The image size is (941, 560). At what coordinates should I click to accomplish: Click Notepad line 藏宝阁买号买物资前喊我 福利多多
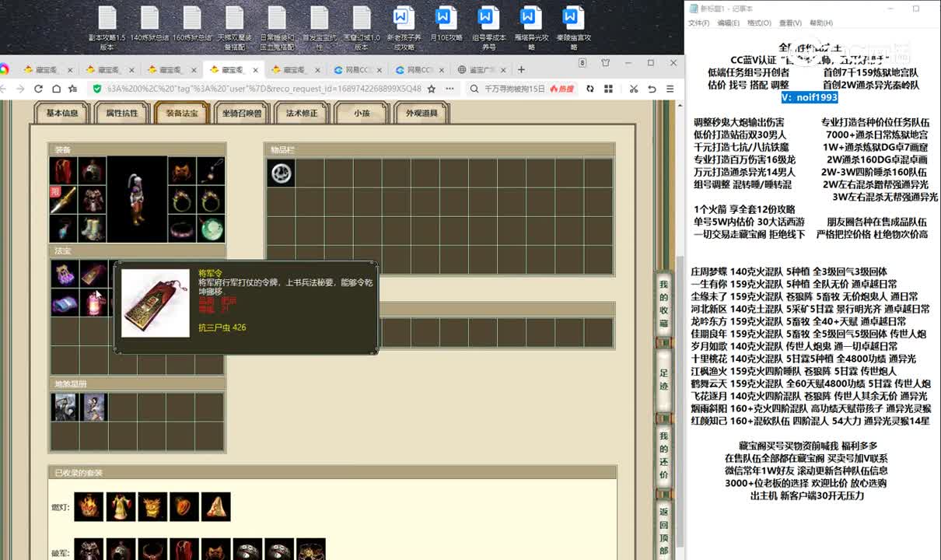pyautogui.click(x=807, y=446)
